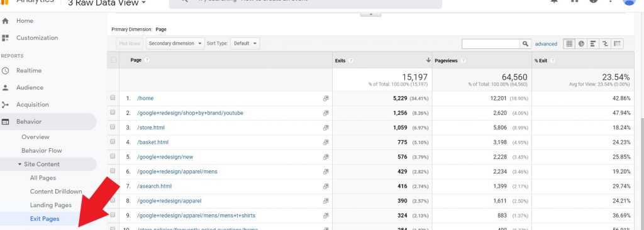The image size is (644, 230).
Task: Go to Behavior Flow in sidebar
Action: pyautogui.click(x=42, y=150)
